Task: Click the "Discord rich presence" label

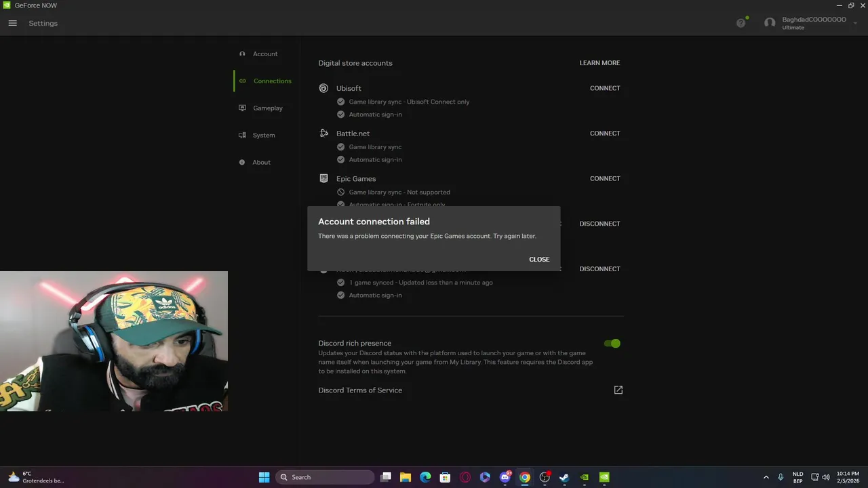Action: [355, 344]
